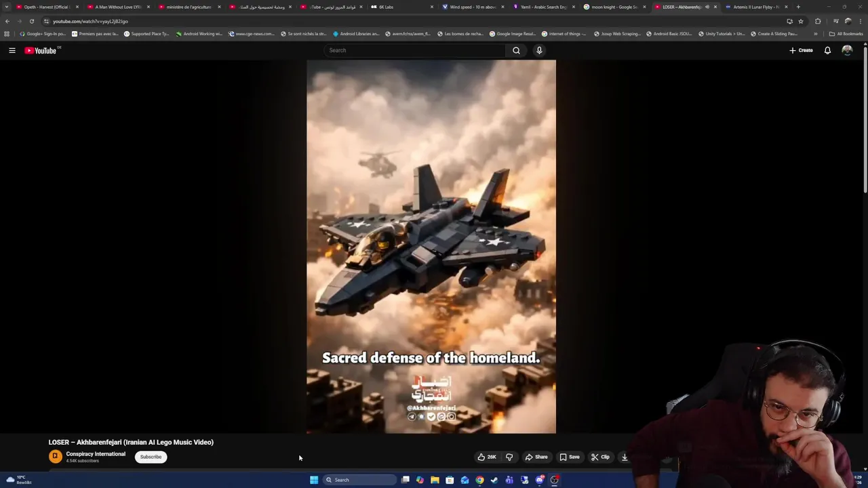
Task: Switch to the Wind speed tab
Action: (x=473, y=7)
